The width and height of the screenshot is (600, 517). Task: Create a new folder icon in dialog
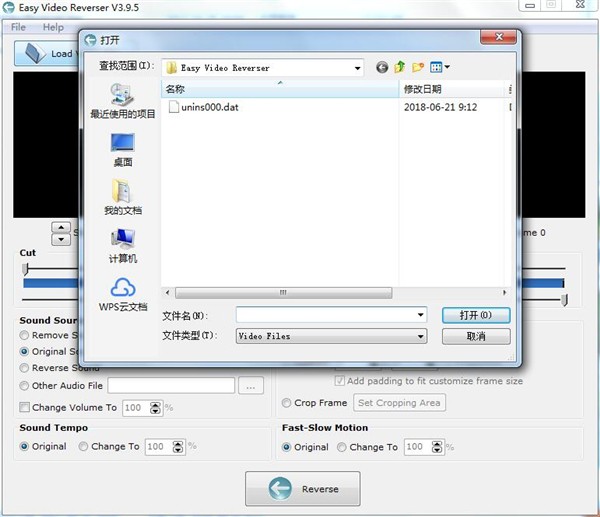417,67
